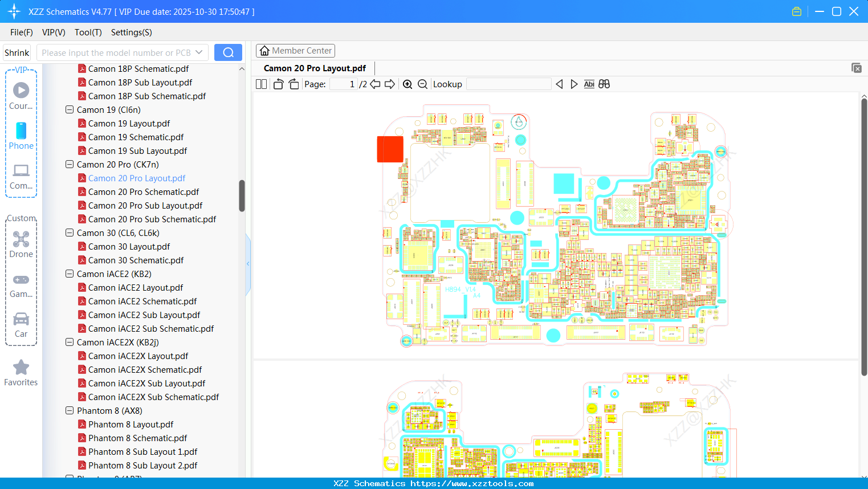This screenshot has width=868, height=489.
Task: Zoom in on the PDF
Action: coord(407,84)
